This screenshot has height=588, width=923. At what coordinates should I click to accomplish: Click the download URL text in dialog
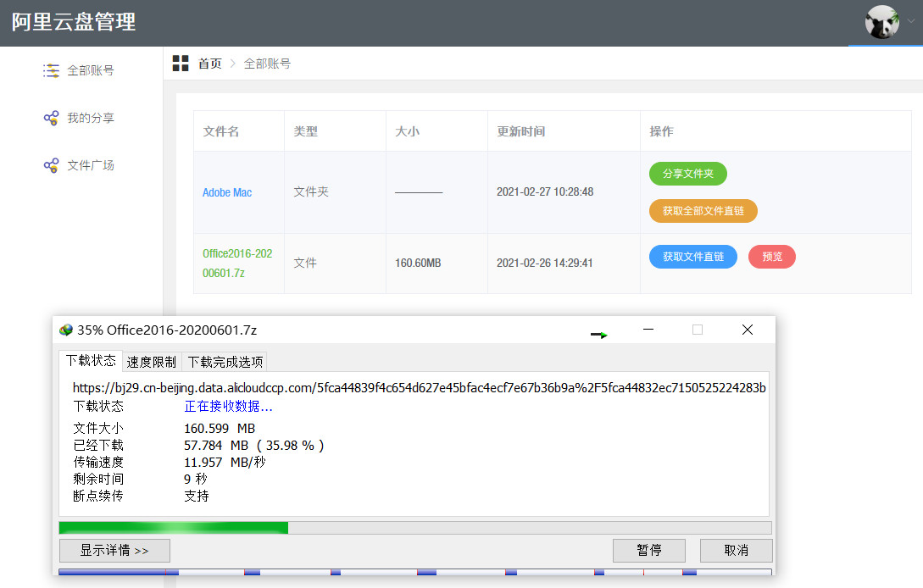click(419, 387)
